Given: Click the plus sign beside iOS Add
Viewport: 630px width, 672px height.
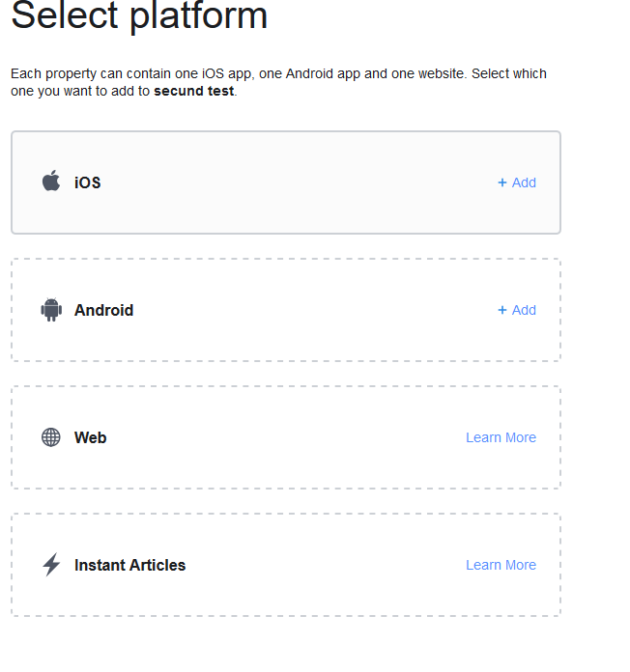Looking at the screenshot, I should point(502,182).
